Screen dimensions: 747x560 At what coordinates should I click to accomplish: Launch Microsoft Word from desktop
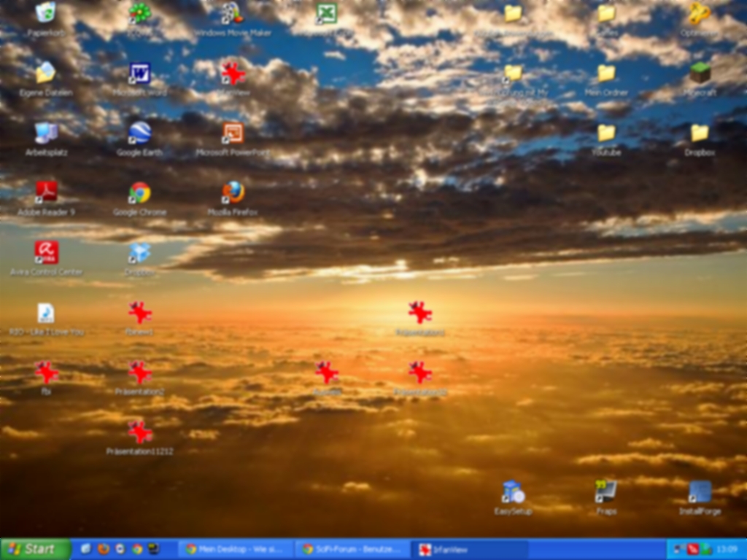pos(139,74)
